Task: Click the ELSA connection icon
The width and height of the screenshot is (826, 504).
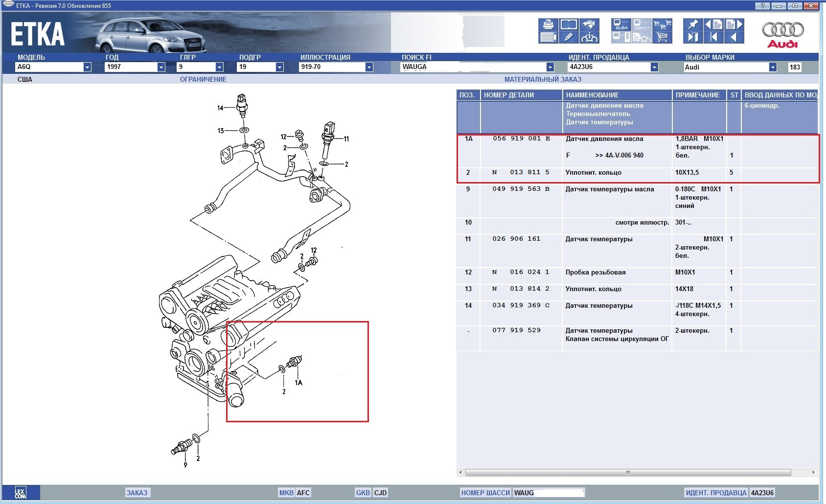Action: [x=621, y=24]
